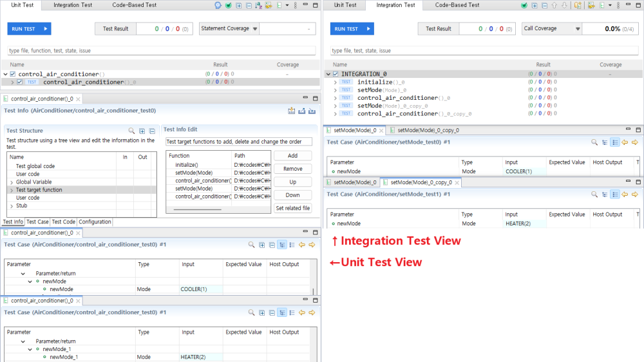Screen dimensions: 644x362
Task: Click the Integration Test filter input field
Action: 484,50
